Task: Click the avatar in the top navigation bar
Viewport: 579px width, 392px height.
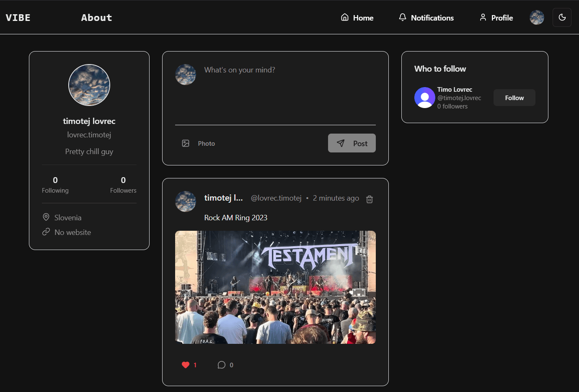Action: coord(537,17)
